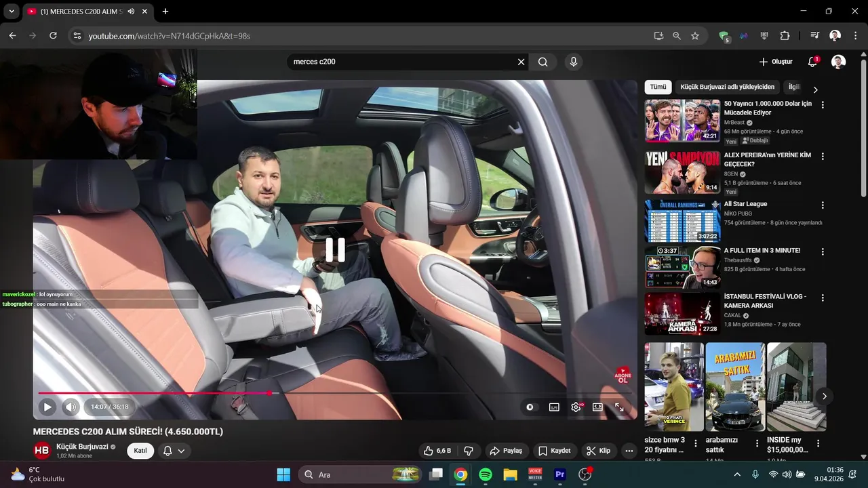The width and height of the screenshot is (868, 488).
Task: Switch to theater mode
Action: pos(597,407)
